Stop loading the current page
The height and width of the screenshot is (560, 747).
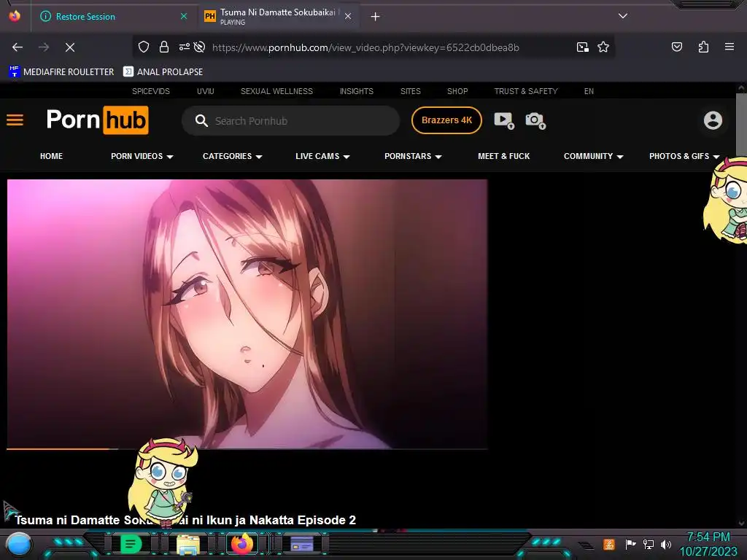click(70, 47)
